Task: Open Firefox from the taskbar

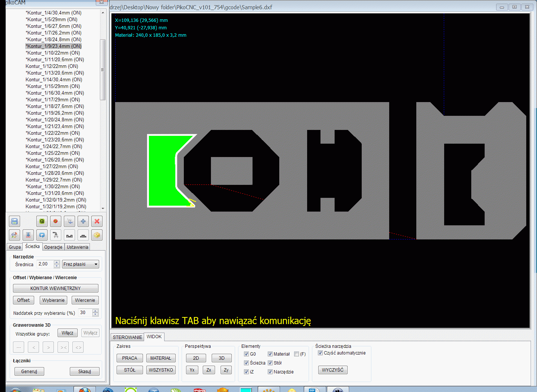Action: point(85,390)
